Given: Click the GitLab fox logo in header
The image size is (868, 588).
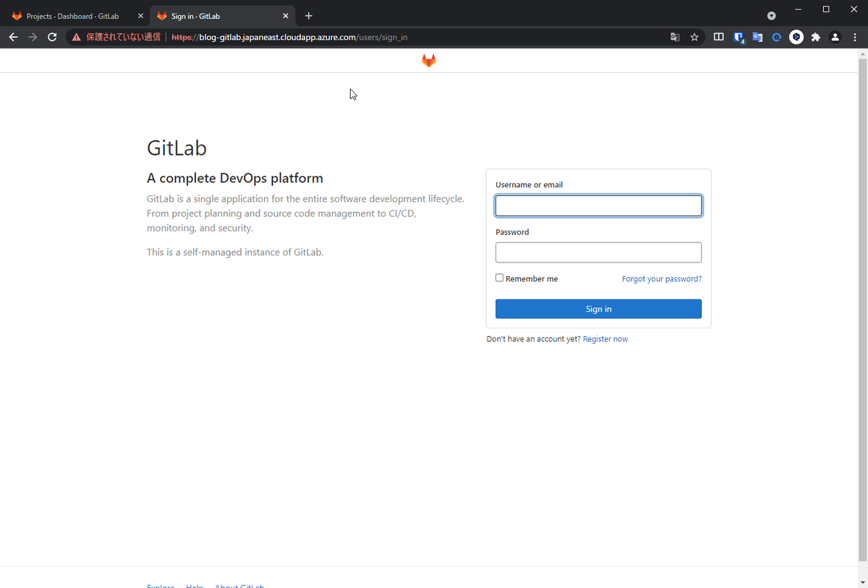Looking at the screenshot, I should pos(429,61).
